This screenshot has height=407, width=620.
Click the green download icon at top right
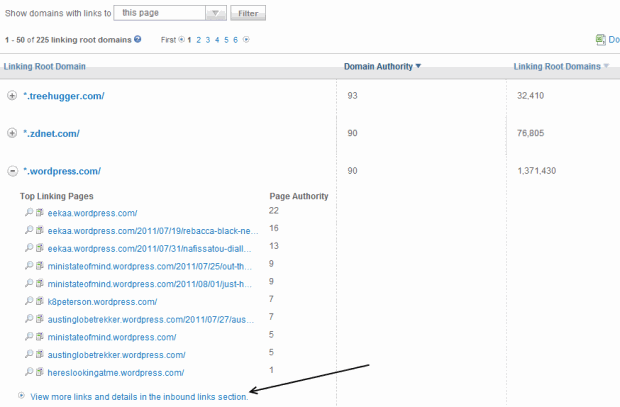coord(613,40)
